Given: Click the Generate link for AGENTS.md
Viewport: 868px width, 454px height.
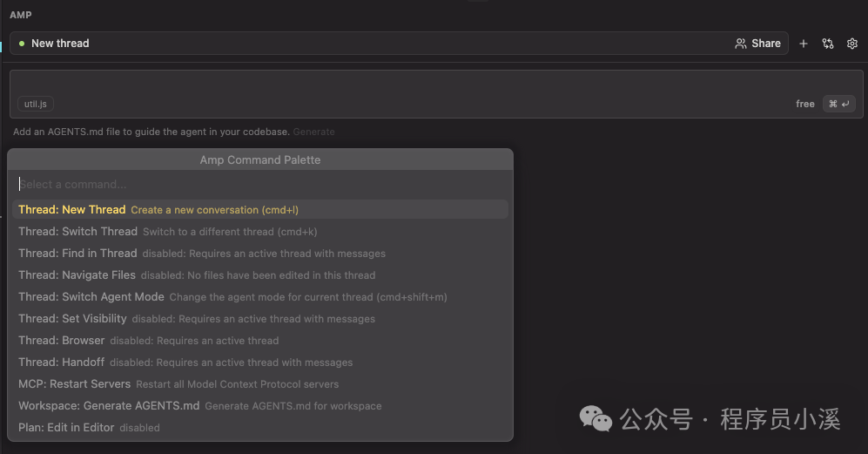Looking at the screenshot, I should (313, 132).
